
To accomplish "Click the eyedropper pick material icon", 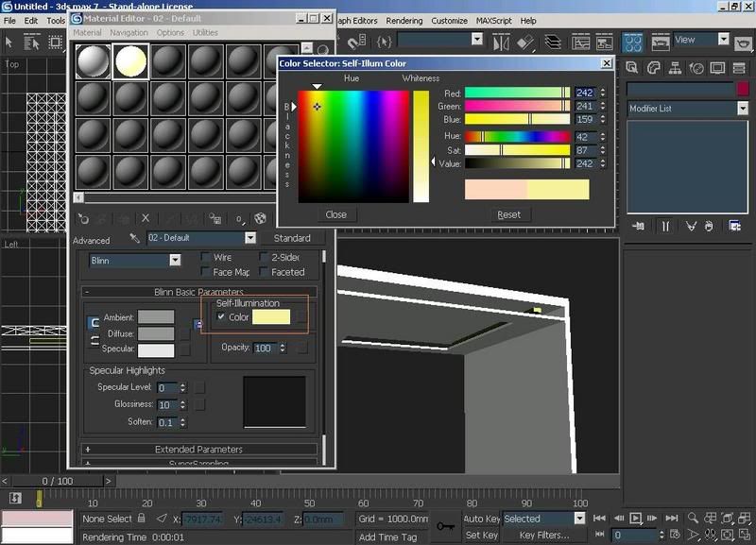I will [x=134, y=239].
